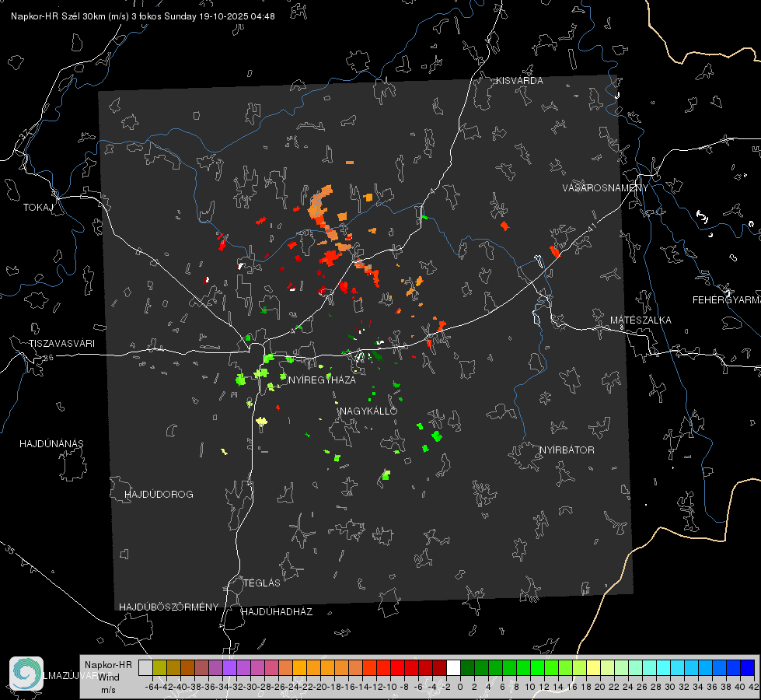Image resolution: width=761 pixels, height=700 pixels.
Task: Click the HAJDÚNÁNÁS town label
Action: point(51,443)
